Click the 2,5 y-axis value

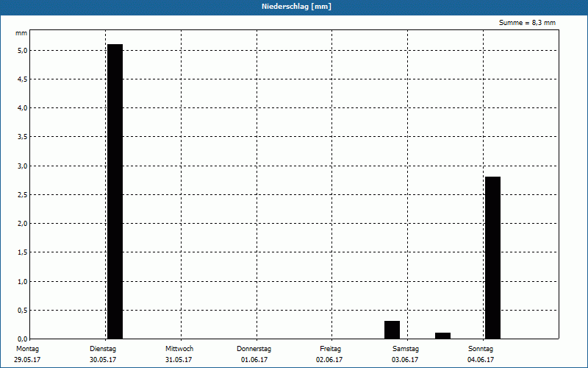22,195
